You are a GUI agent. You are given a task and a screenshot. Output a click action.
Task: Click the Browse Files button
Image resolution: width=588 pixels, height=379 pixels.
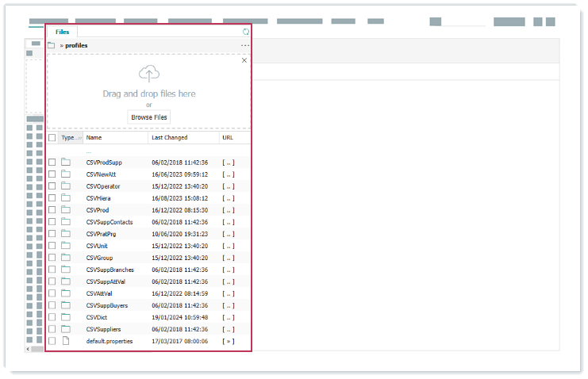tap(148, 117)
